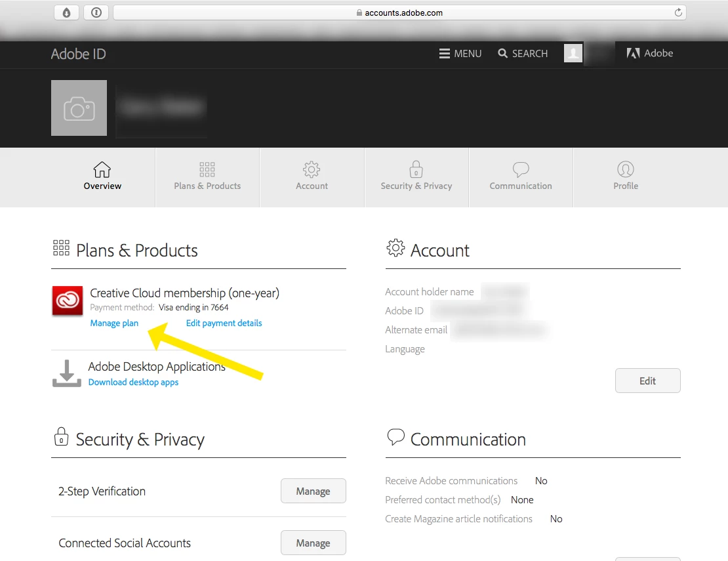The image size is (728, 561).
Task: Click the reload page icon
Action: (678, 12)
